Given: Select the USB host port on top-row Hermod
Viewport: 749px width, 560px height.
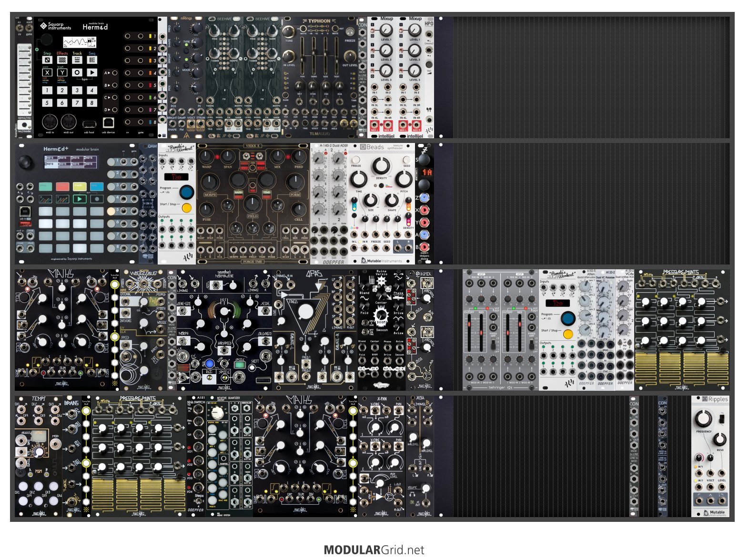Looking at the screenshot, I should click(89, 124).
